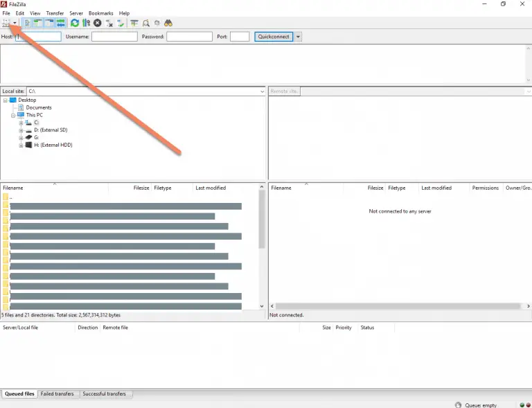Search for files with binoculars icon
This screenshot has width=532, height=408.
[168, 23]
